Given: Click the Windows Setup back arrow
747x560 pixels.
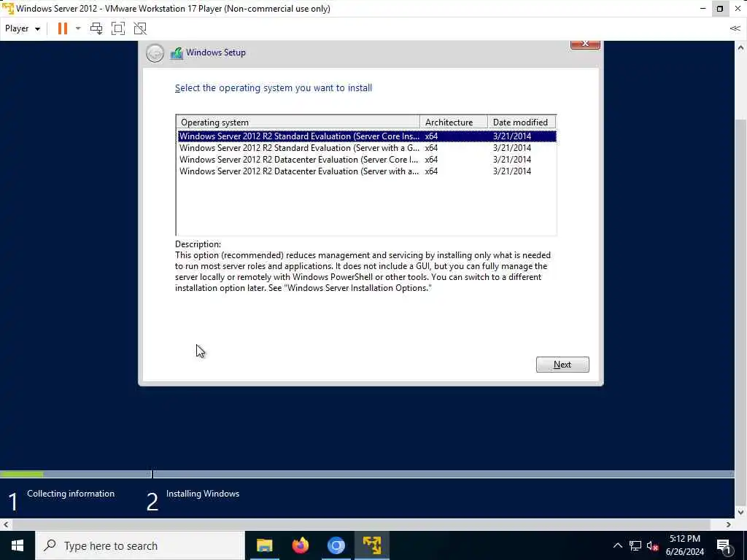Looking at the screenshot, I should click(155, 52).
